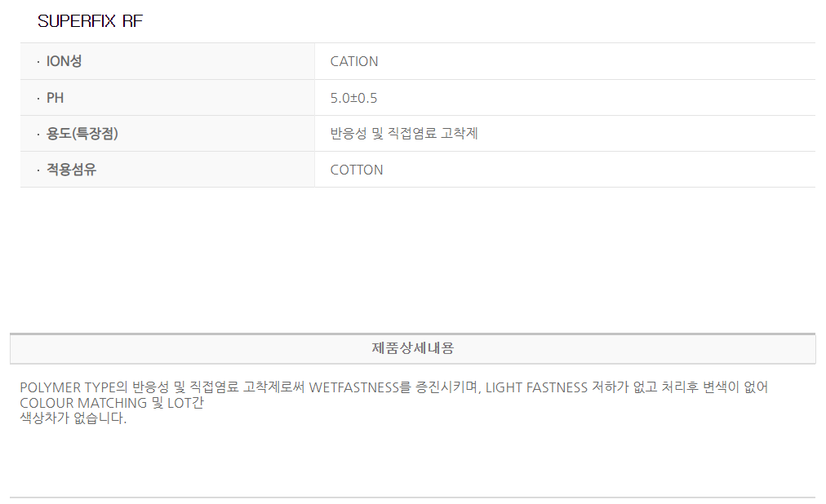Select the ION성 row label

[64, 61]
